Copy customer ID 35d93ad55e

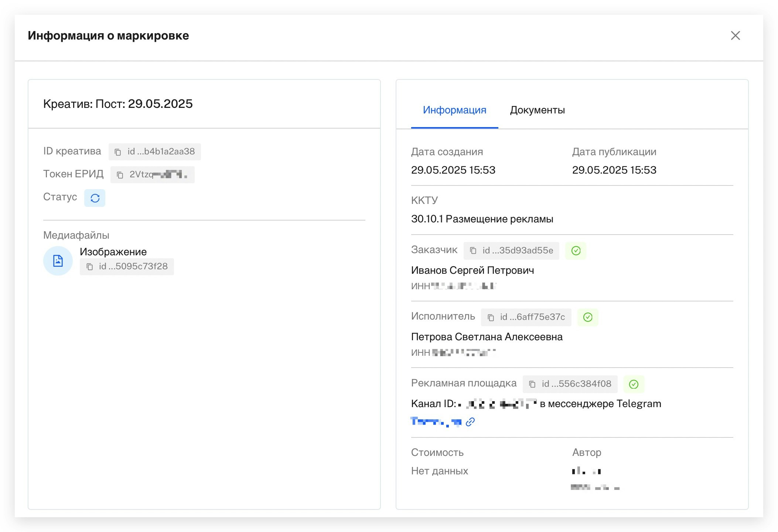pos(473,251)
